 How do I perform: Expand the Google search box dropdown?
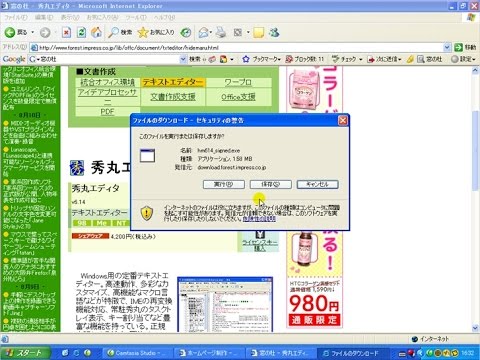183,59
